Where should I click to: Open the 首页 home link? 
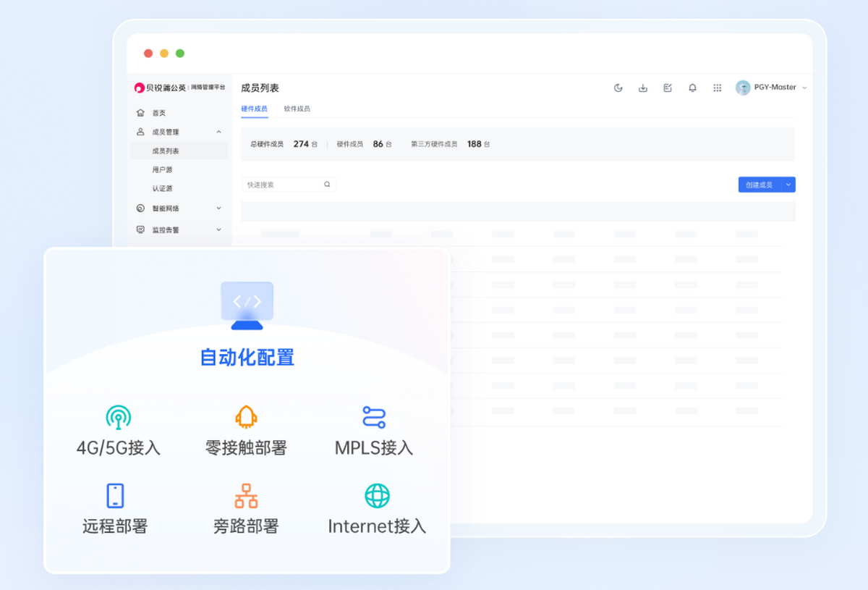point(158,112)
